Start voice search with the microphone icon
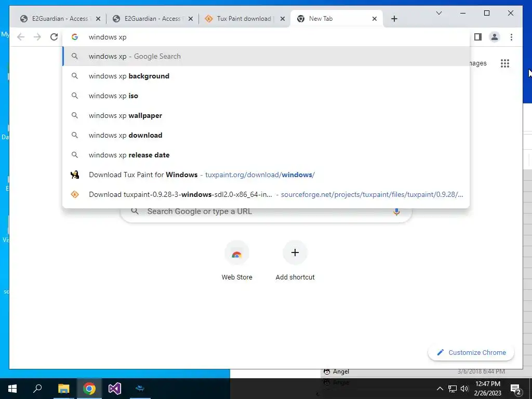The width and height of the screenshot is (532, 399). [396, 212]
